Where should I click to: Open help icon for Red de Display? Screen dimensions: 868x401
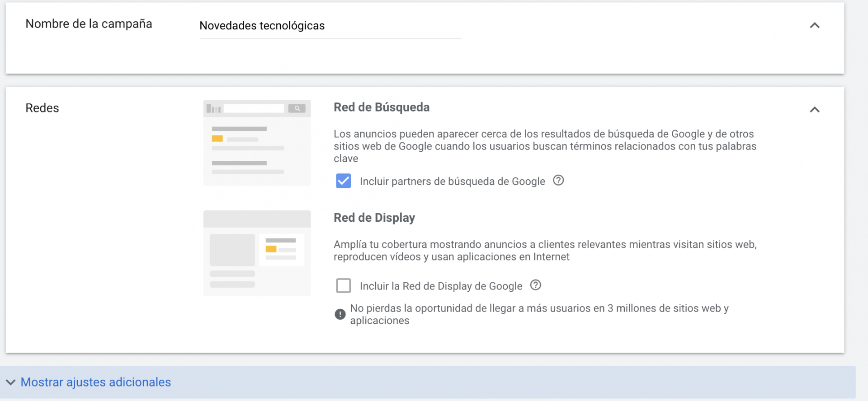pyautogui.click(x=535, y=285)
